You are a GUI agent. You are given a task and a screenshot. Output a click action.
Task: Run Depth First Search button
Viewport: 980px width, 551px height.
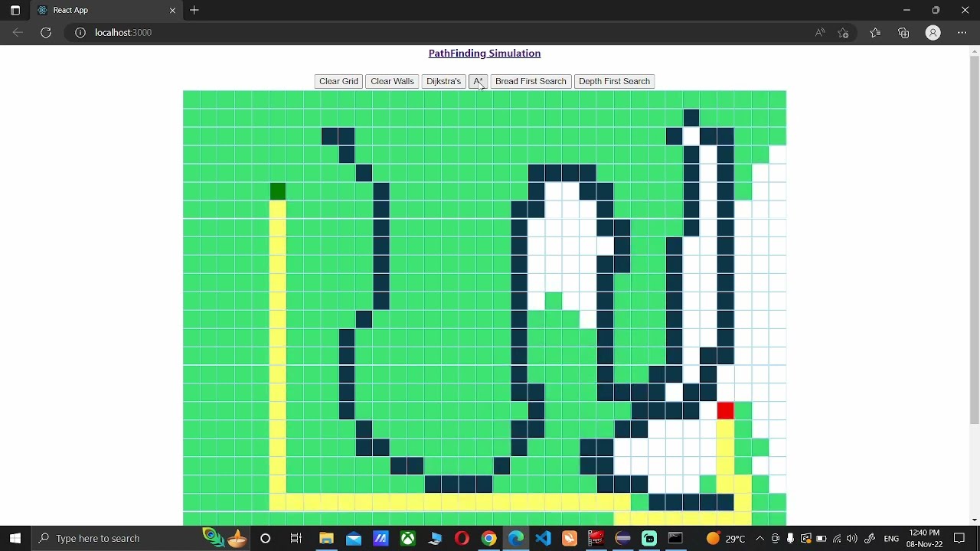click(614, 81)
